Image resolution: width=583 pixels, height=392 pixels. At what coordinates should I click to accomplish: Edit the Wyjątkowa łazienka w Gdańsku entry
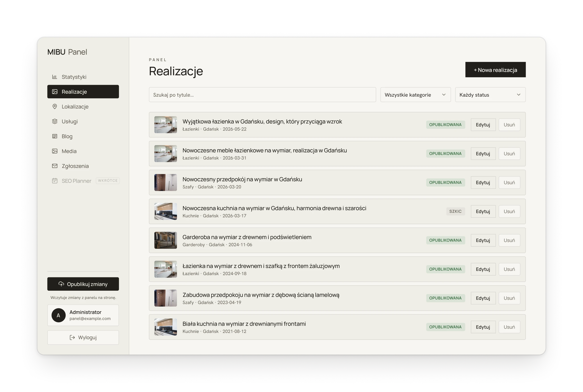click(483, 125)
